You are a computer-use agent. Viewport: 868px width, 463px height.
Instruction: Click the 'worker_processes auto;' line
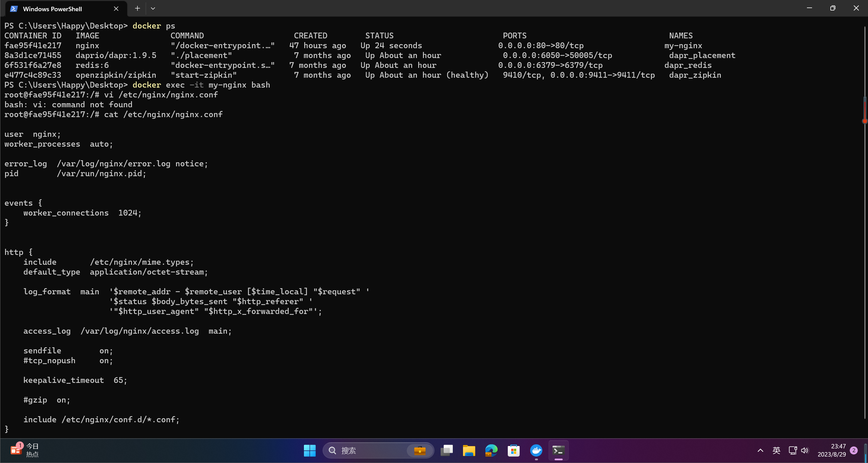point(59,144)
